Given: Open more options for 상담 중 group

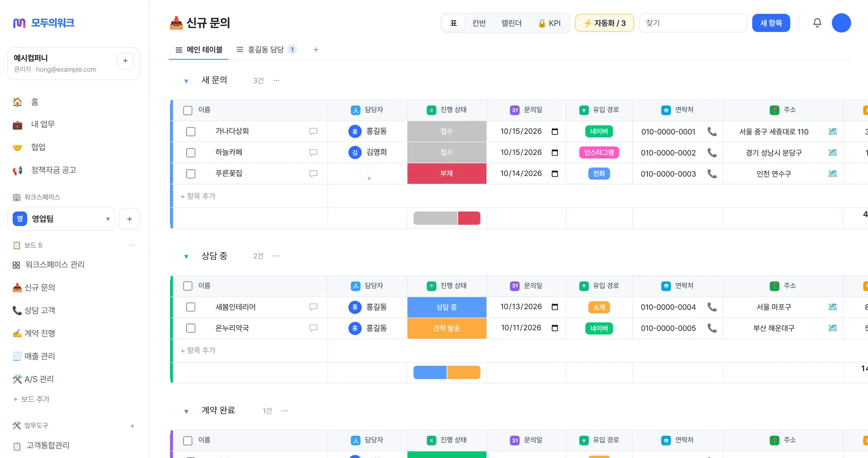Looking at the screenshot, I should pyautogui.click(x=276, y=256).
